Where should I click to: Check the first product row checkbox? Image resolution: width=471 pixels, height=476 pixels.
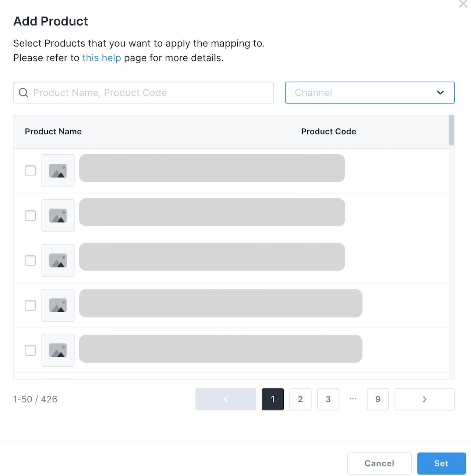pos(30,171)
